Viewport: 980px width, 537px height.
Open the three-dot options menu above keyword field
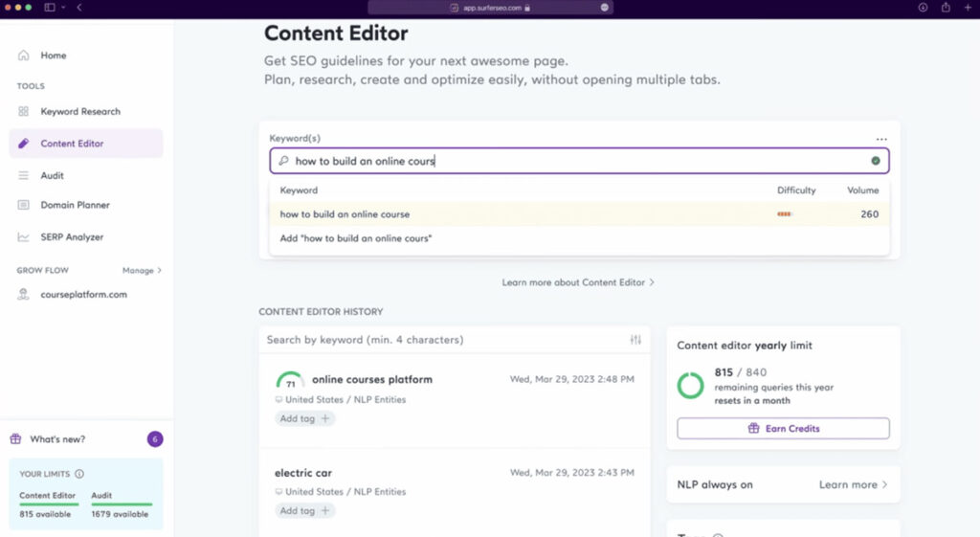[x=881, y=139]
